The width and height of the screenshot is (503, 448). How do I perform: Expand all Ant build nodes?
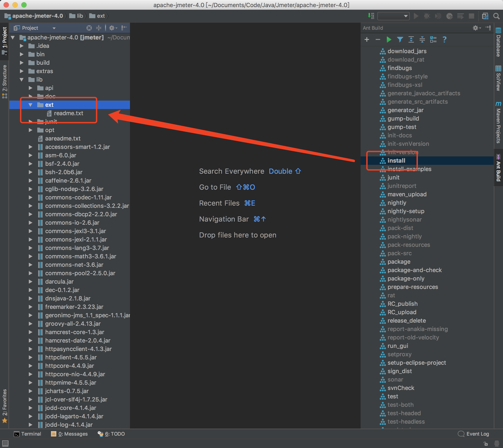(x=411, y=39)
